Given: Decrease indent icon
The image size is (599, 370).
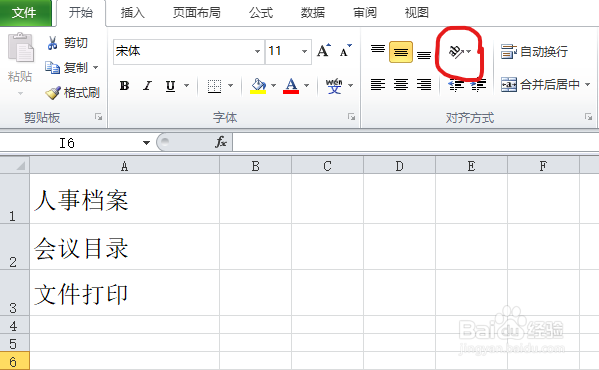Looking at the screenshot, I should pos(455,85).
